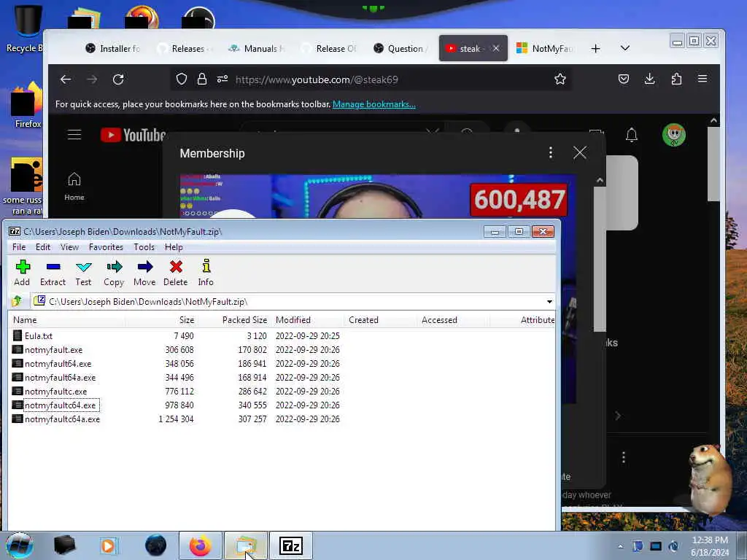The image size is (747, 560).
Task: Sort by the Modified column header
Action: pyautogui.click(x=307, y=320)
